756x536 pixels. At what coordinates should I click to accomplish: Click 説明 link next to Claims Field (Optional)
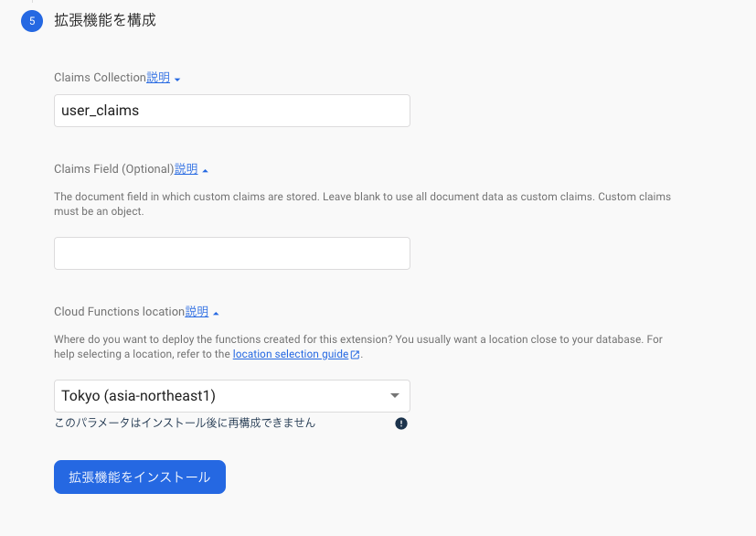[x=186, y=169]
